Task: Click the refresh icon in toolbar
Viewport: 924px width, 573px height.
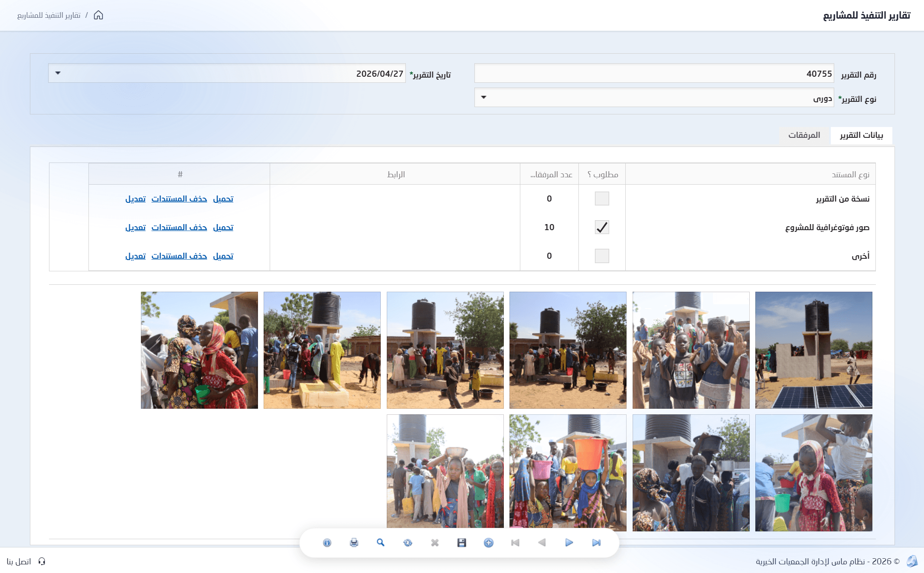Action: 408,543
